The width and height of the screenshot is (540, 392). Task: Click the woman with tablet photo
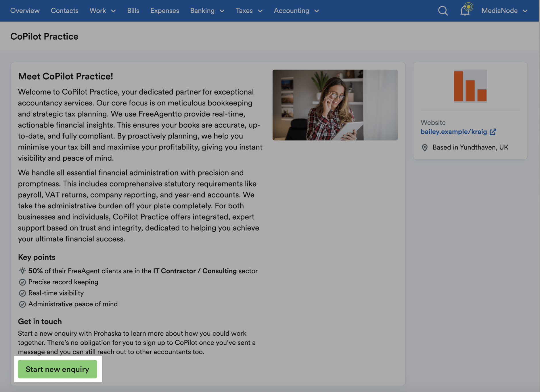coord(335,105)
